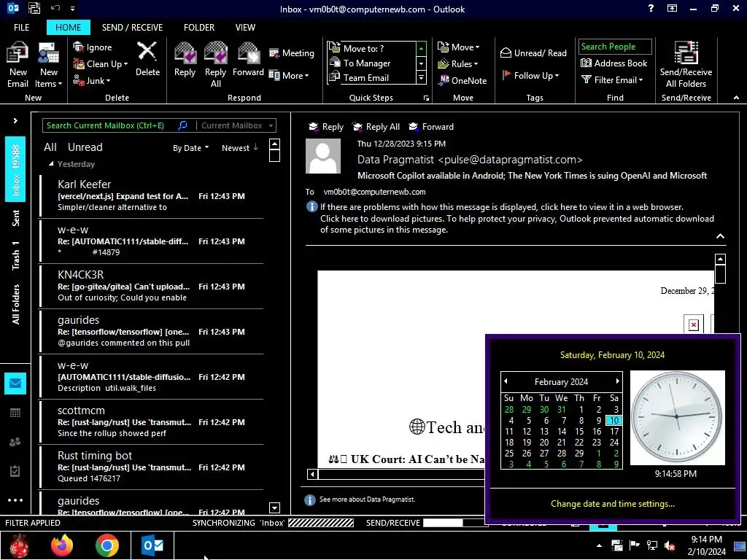The image size is (747, 560).
Task: Go to the previous month in the calendar
Action: tap(506, 381)
